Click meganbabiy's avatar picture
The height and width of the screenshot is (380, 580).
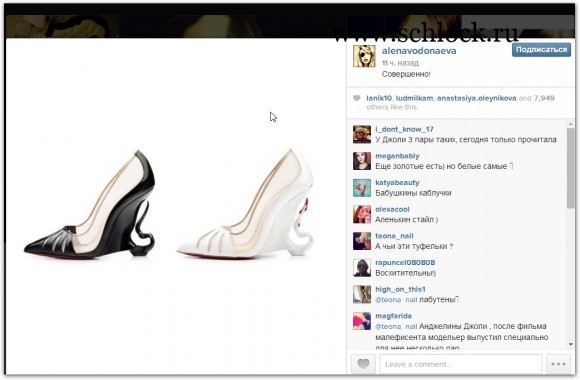click(362, 161)
